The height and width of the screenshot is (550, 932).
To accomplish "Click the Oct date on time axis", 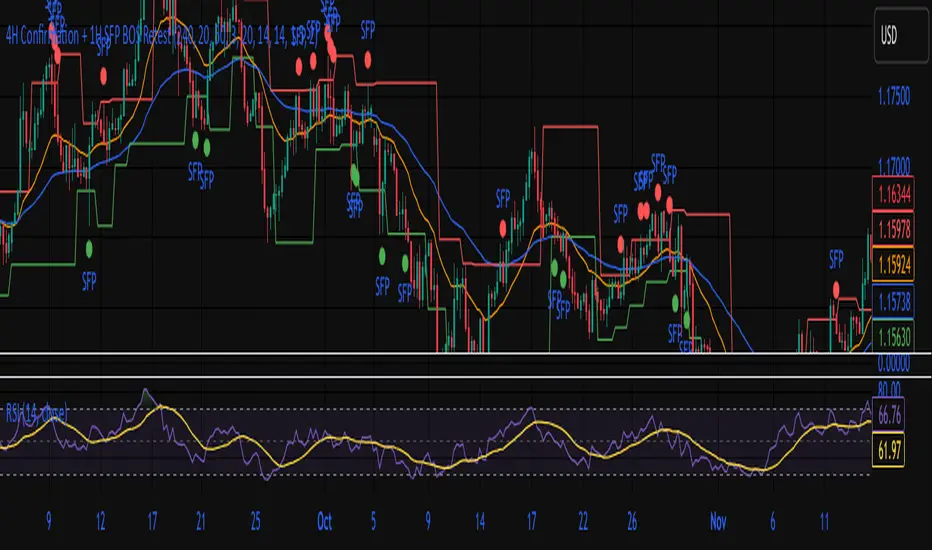I will tap(323, 521).
